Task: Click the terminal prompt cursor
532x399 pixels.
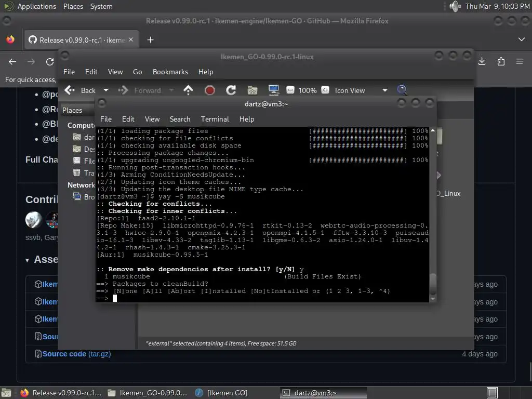Action: [x=115, y=298]
